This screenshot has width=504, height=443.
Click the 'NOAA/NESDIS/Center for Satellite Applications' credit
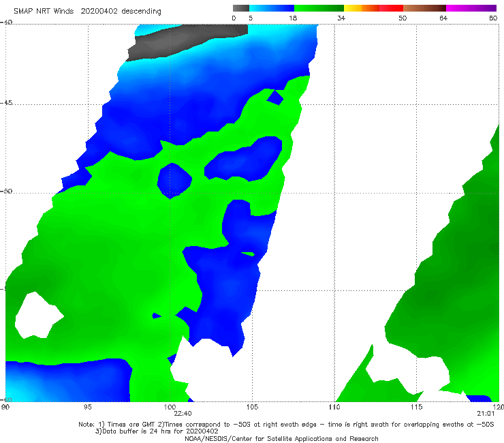pyautogui.click(x=281, y=439)
